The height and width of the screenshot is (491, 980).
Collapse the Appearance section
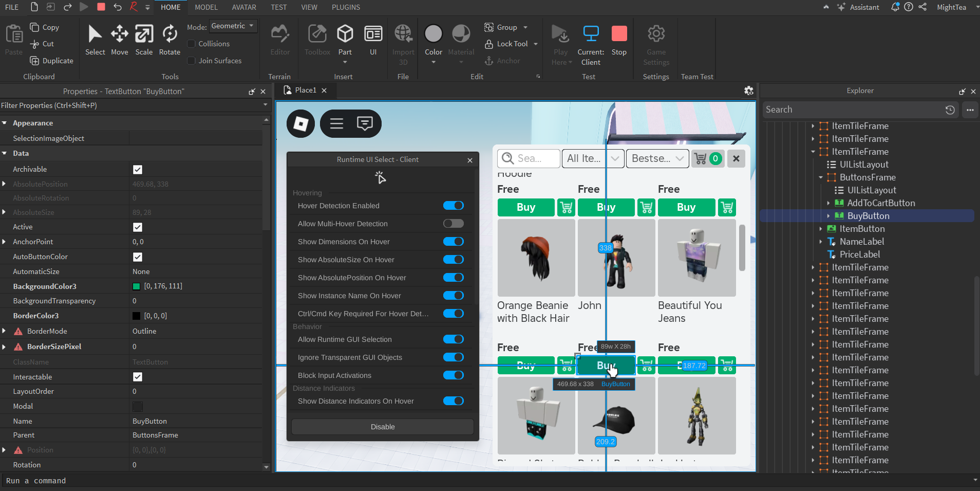pos(4,123)
